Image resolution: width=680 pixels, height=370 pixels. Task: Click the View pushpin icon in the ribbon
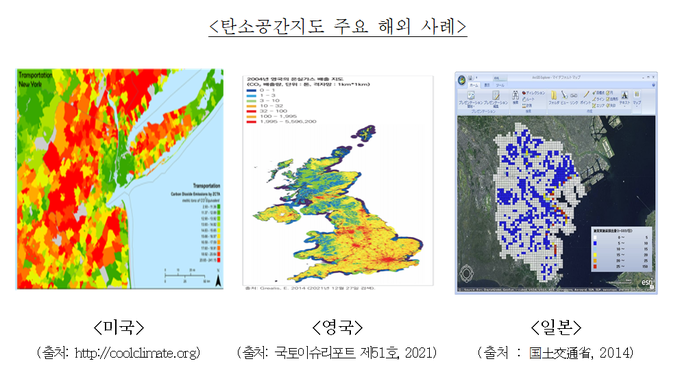point(564,95)
